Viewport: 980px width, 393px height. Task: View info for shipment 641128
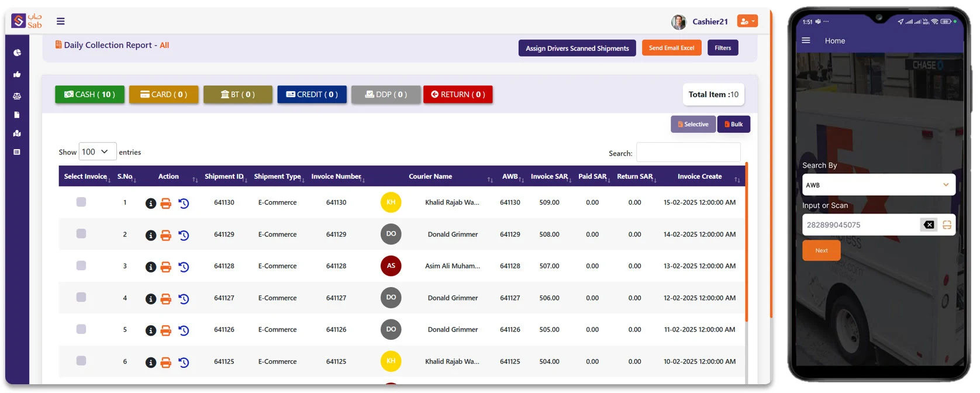point(150,267)
